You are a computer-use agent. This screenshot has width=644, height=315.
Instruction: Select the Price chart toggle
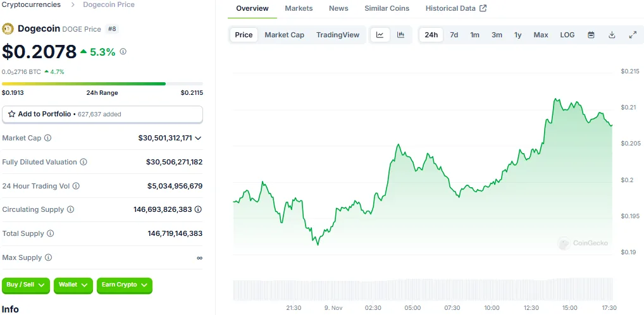pos(244,35)
